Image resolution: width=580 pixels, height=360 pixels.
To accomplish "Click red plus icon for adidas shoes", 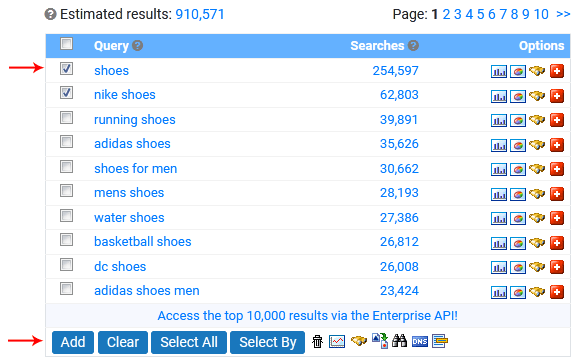I will 557,145.
